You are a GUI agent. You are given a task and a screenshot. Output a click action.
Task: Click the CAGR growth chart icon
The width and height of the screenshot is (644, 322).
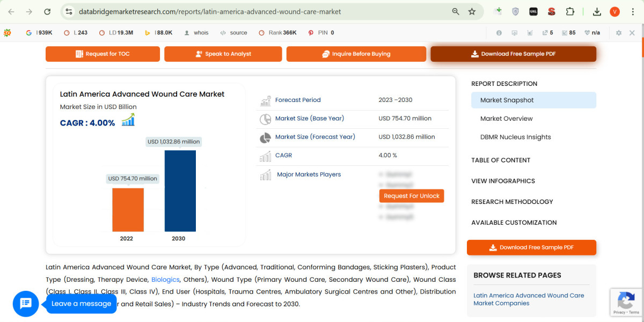(x=128, y=120)
